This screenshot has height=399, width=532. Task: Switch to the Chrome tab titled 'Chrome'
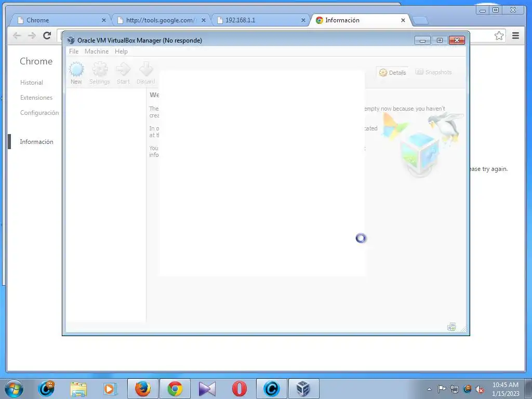[61, 20]
